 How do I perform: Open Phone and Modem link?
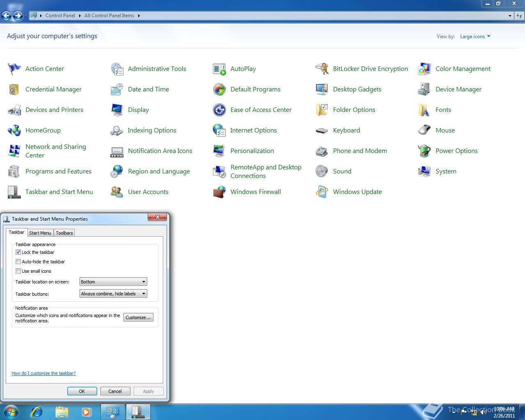pyautogui.click(x=360, y=151)
